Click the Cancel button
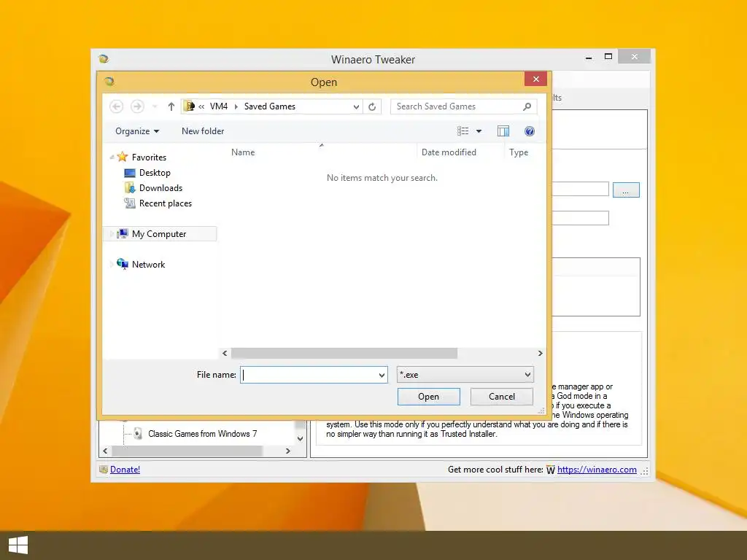747x560 pixels. pyautogui.click(x=502, y=397)
